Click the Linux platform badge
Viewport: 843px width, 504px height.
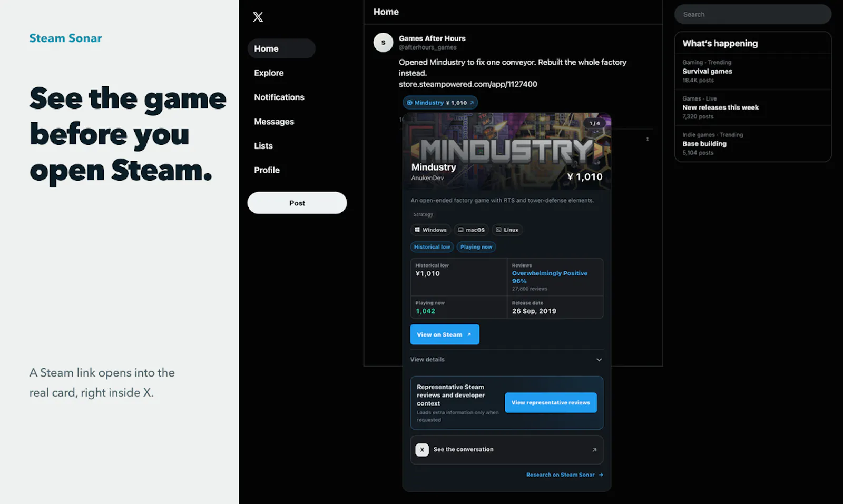tap(507, 230)
